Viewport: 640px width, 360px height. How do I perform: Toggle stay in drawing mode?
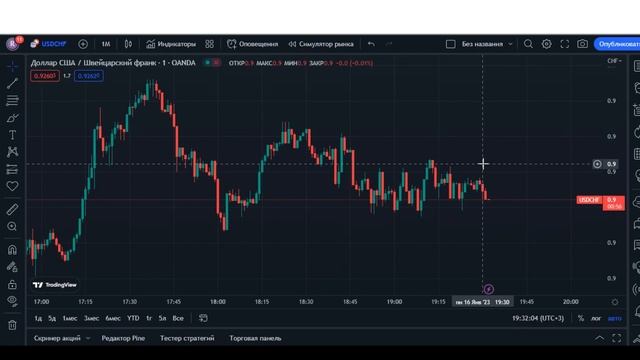tap(12, 267)
